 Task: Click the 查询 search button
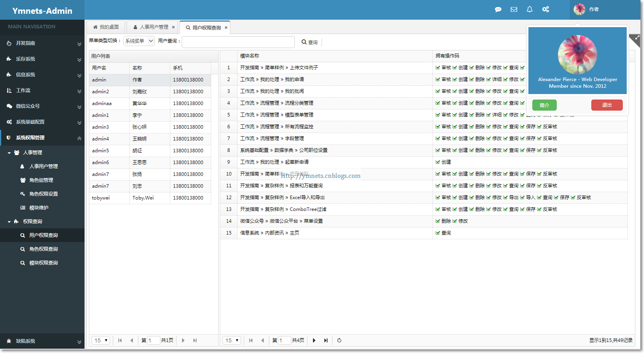[310, 42]
